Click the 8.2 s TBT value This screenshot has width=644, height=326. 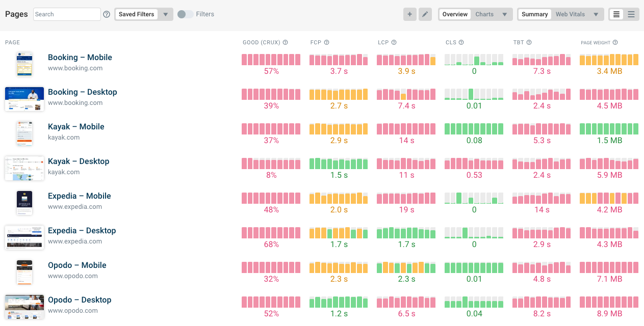[x=542, y=314]
